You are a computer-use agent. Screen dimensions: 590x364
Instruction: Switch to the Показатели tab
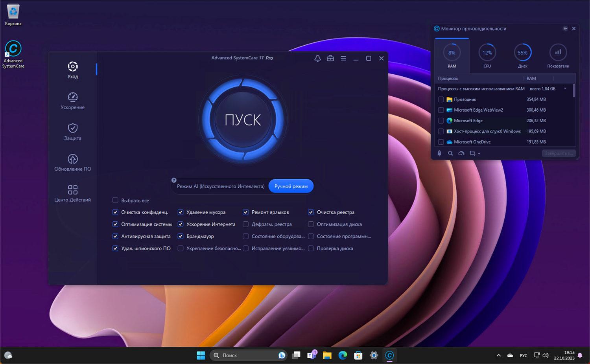point(558,55)
